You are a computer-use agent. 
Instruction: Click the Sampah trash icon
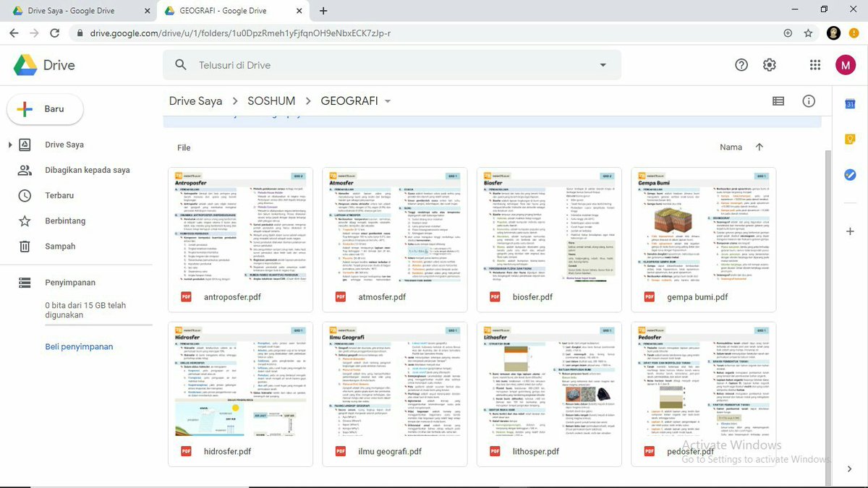25,247
